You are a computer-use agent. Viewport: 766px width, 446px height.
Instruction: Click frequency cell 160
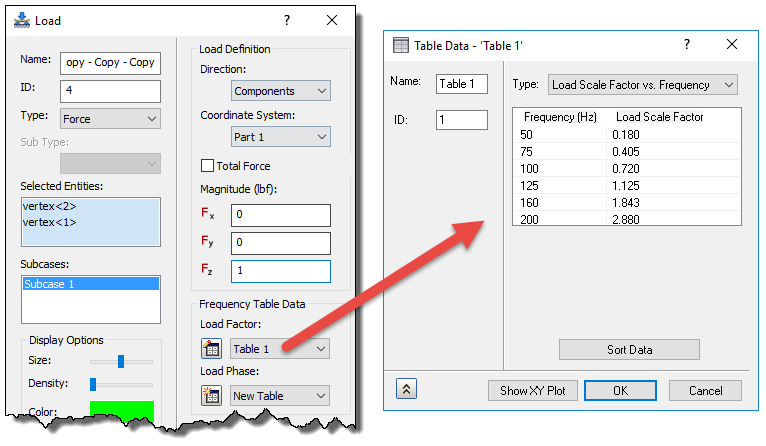pos(560,203)
